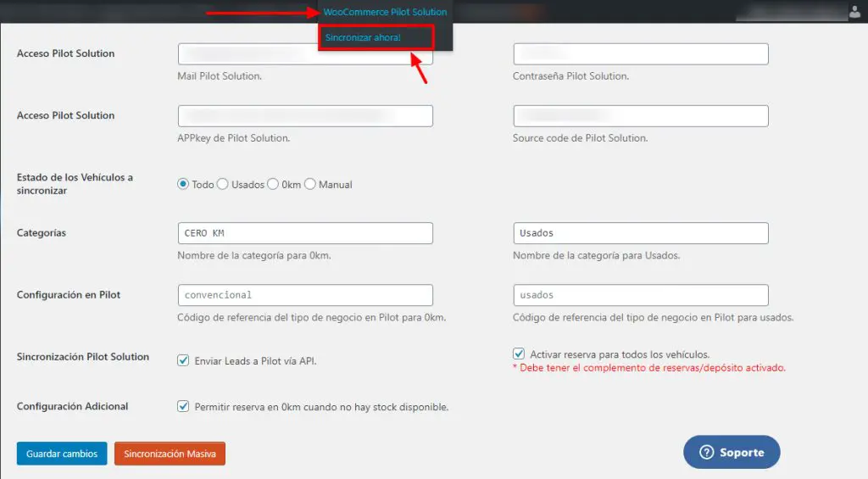Select Sincronizar ahora! menu entry
Viewport: 868px width, 479px height.
pyautogui.click(x=363, y=38)
